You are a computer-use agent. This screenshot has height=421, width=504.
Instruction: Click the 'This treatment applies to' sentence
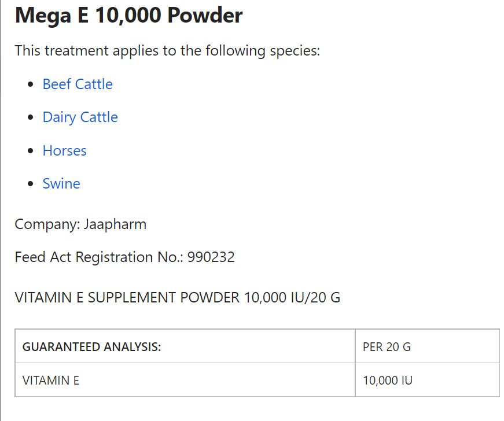pos(167,51)
